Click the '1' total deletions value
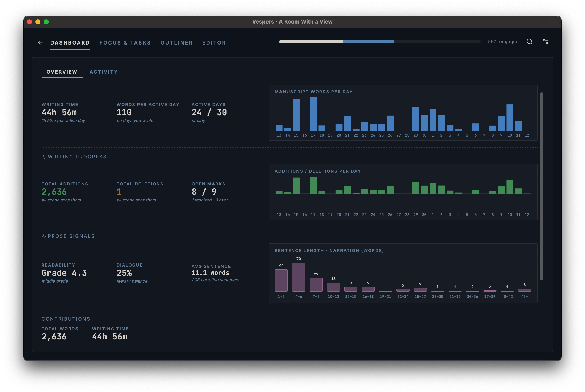The width and height of the screenshot is (585, 392). (x=119, y=192)
